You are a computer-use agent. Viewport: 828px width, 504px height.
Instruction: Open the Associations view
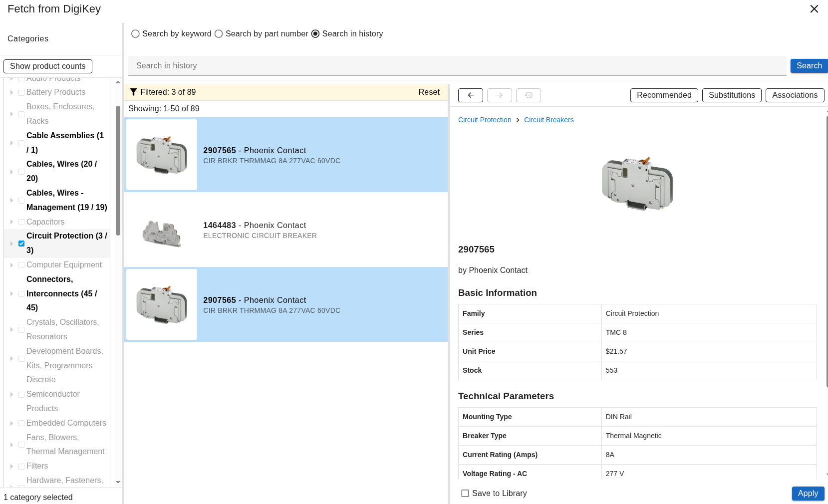(795, 95)
